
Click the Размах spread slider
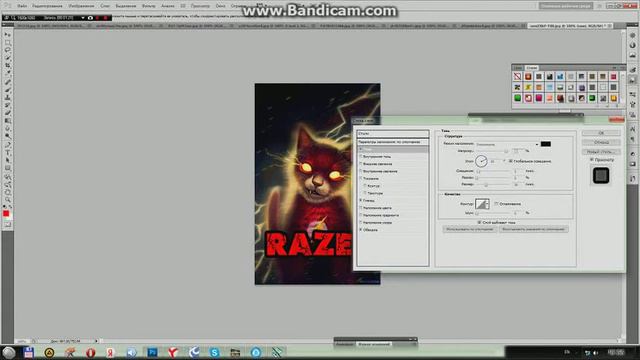click(x=492, y=178)
